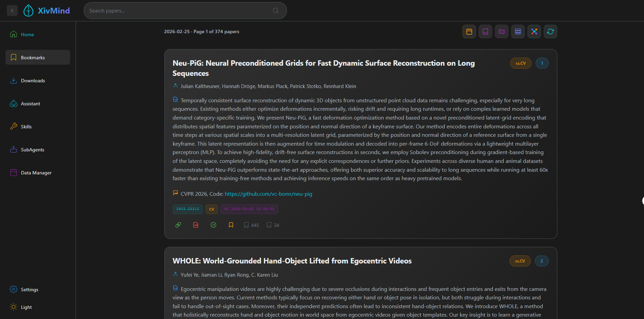
Task: Click authors Julian Kaltheuner, Hannah Dröge line
Action: click(x=268, y=86)
